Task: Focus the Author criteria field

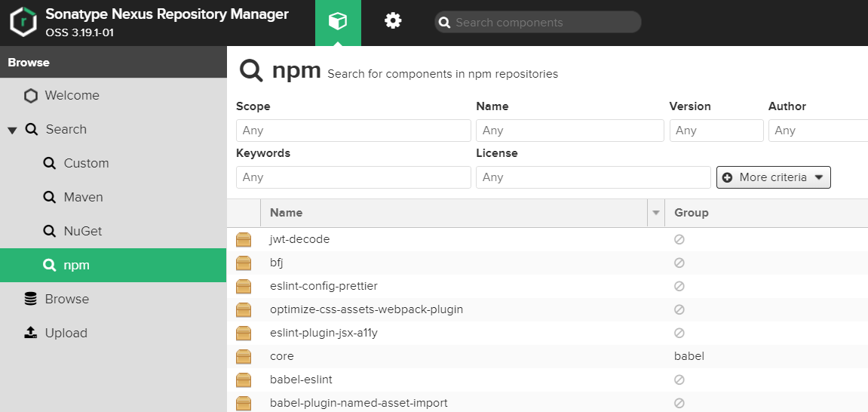Action: click(x=818, y=130)
